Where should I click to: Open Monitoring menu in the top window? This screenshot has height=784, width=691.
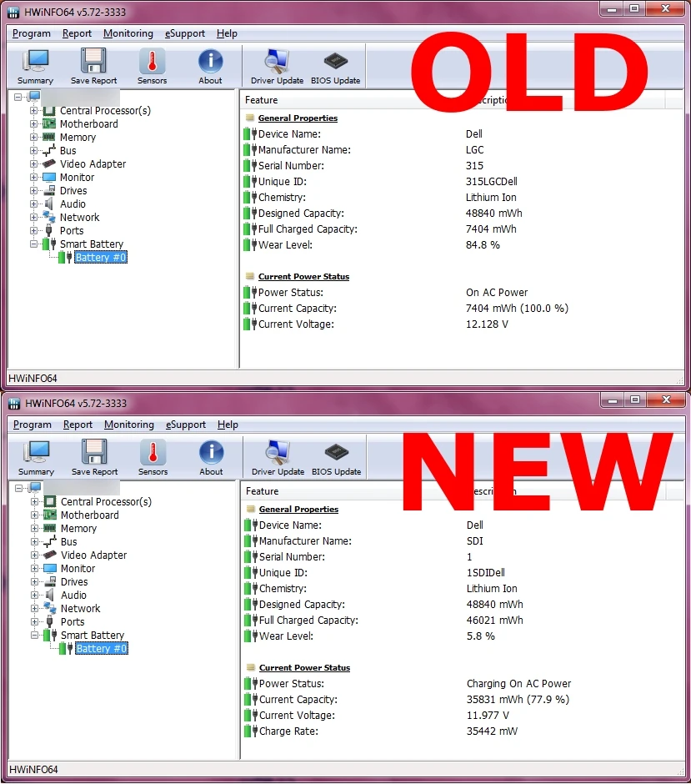128,33
